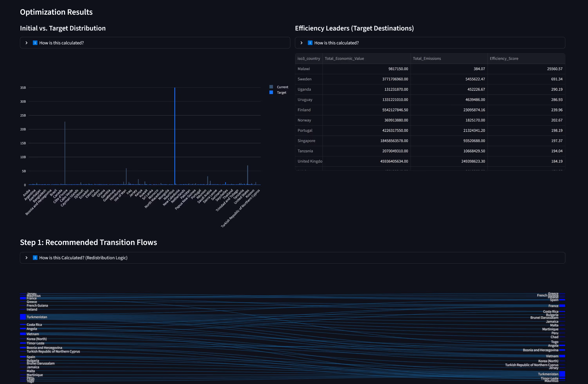Sort table by Efficiency_Score column header

504,58
